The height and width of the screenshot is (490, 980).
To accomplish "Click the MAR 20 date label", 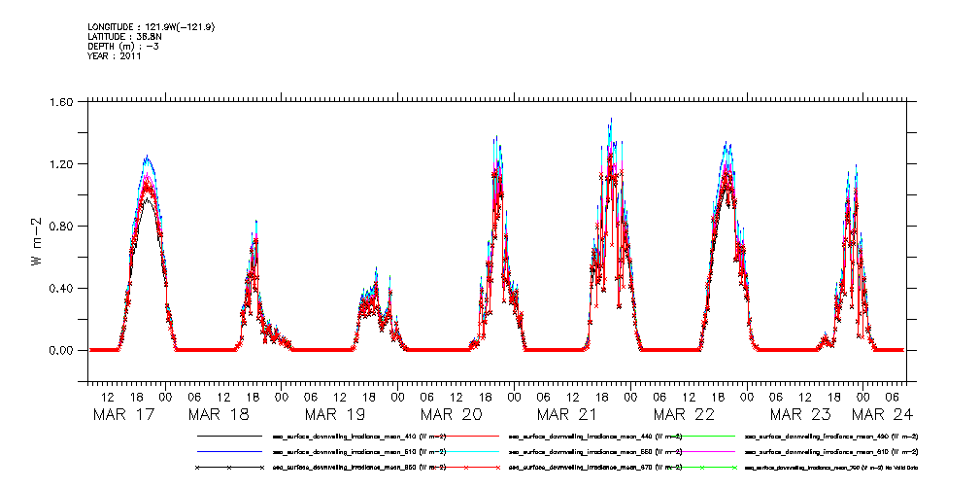I will pyautogui.click(x=451, y=414).
